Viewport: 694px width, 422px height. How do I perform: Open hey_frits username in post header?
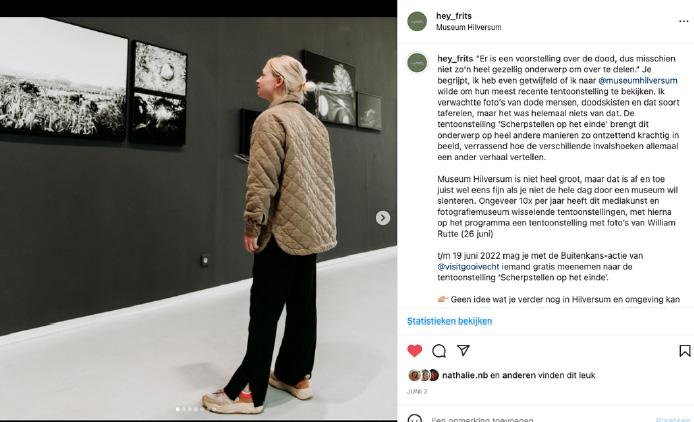click(454, 16)
